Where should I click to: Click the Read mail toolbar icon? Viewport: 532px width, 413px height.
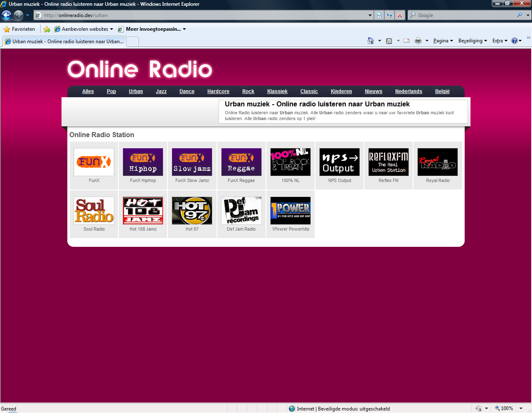[x=406, y=41]
